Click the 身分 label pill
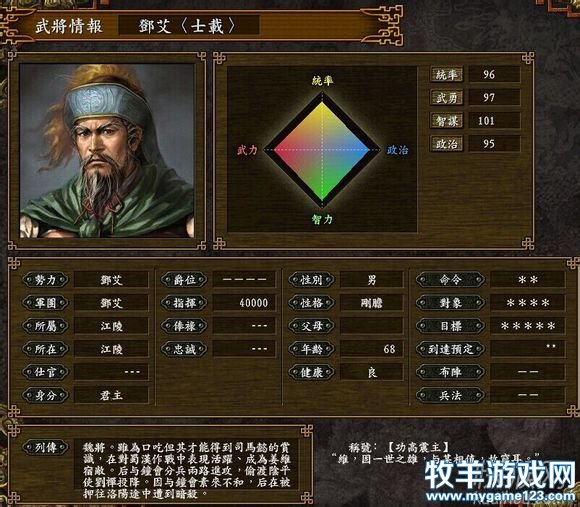The height and width of the screenshot is (507, 580). pos(45,395)
